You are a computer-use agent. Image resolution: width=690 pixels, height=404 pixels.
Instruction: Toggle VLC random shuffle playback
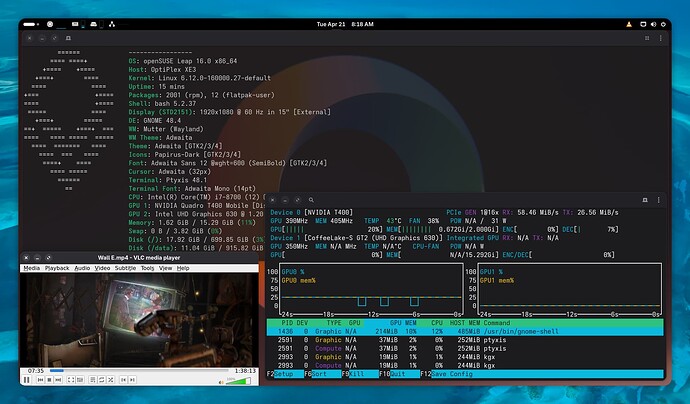point(110,380)
